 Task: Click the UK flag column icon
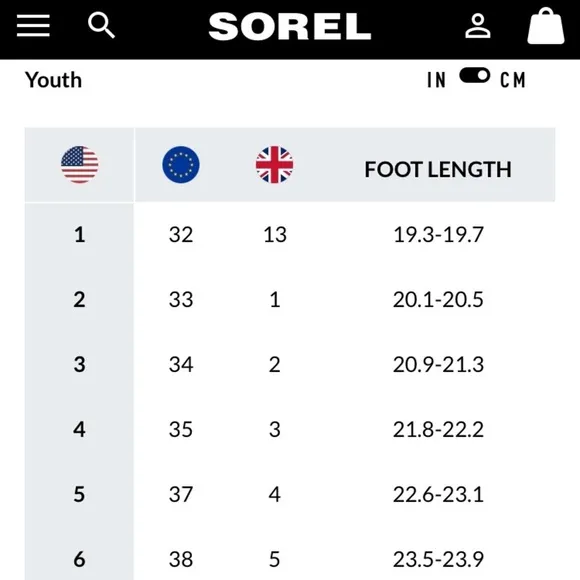point(274,164)
